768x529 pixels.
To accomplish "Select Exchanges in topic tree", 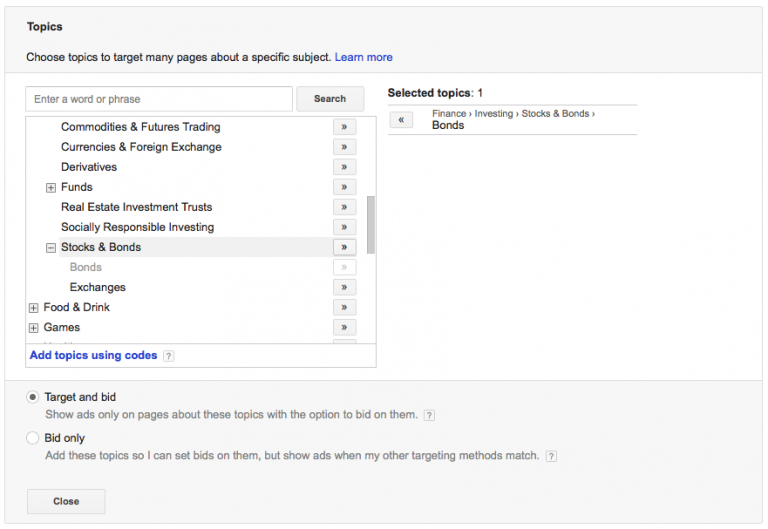I will [97, 287].
